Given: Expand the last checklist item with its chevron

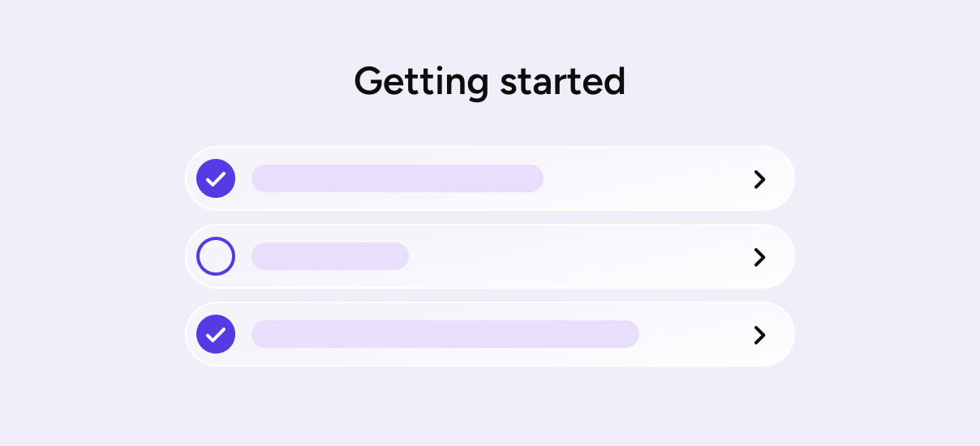Looking at the screenshot, I should 759,335.
